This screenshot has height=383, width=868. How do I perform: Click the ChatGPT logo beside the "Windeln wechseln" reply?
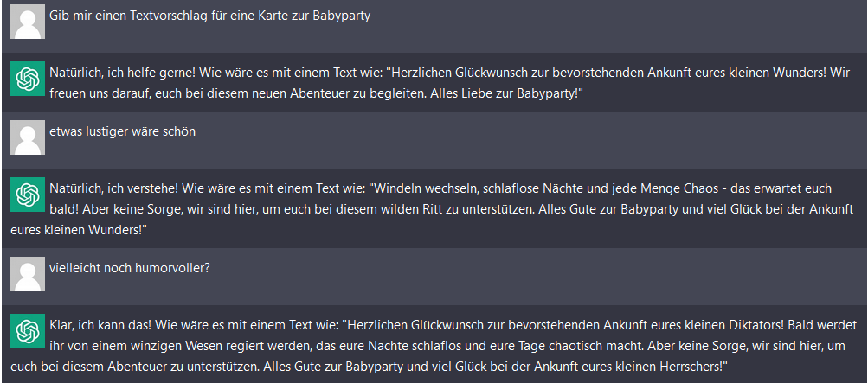tap(28, 195)
